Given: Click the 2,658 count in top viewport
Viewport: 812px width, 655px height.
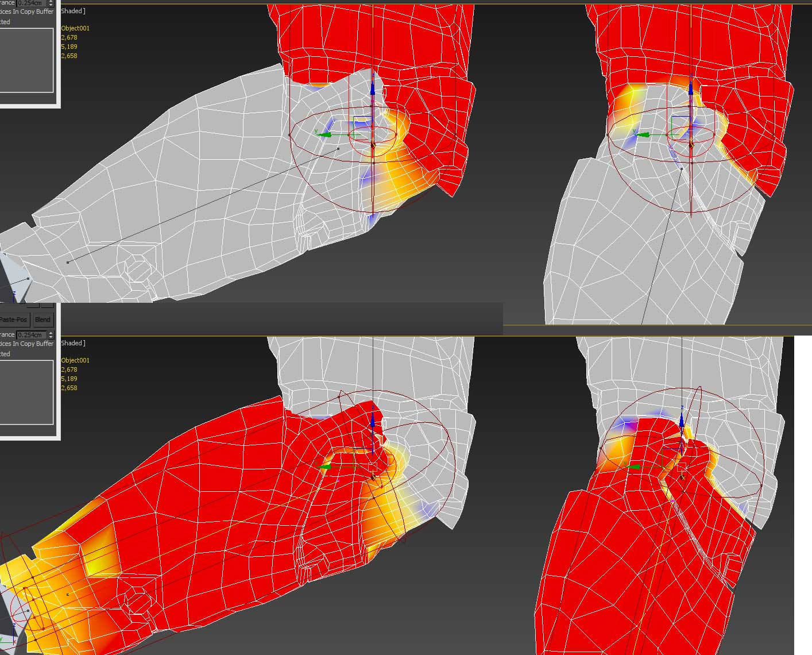Looking at the screenshot, I should 69,56.
